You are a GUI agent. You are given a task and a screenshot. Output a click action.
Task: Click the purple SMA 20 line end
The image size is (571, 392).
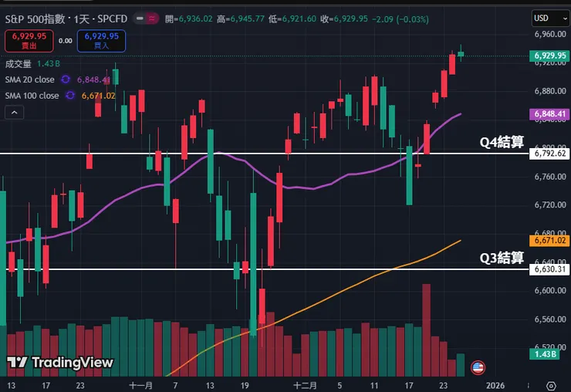[x=461, y=114]
